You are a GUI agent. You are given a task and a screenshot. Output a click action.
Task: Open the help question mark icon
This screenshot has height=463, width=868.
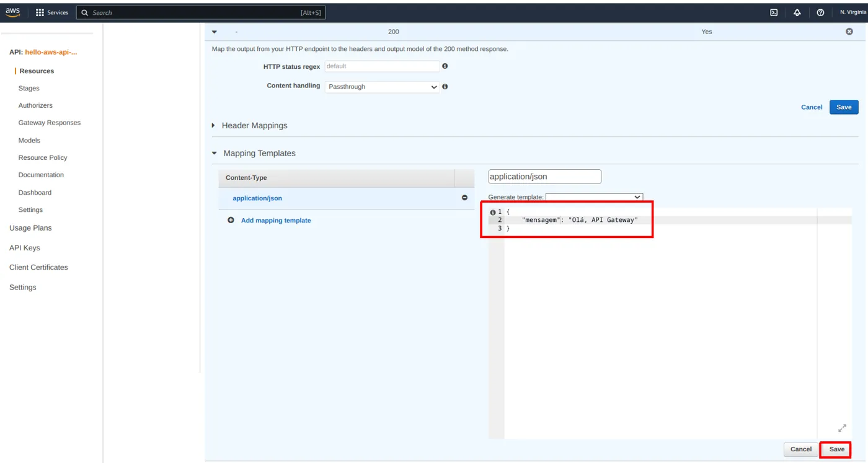(820, 12)
